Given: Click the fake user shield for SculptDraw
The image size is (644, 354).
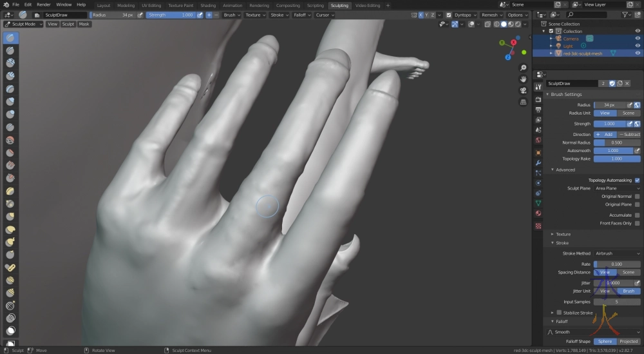Looking at the screenshot, I should 612,83.
